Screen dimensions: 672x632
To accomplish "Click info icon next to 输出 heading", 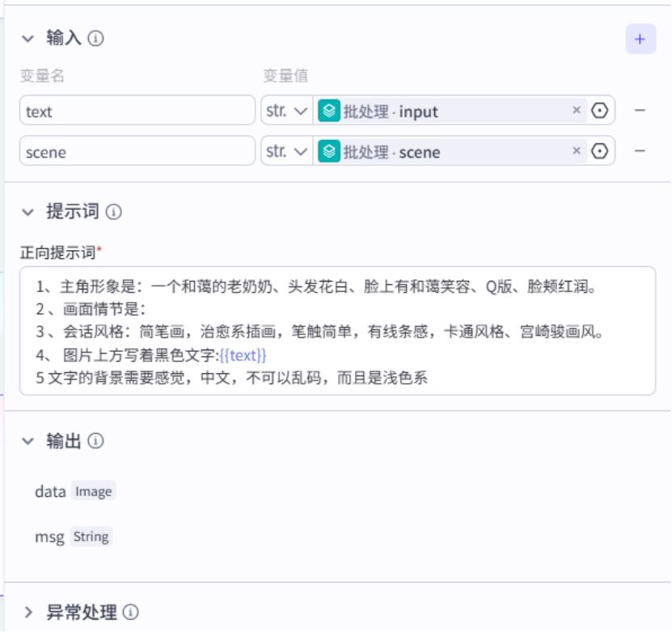I will (96, 441).
